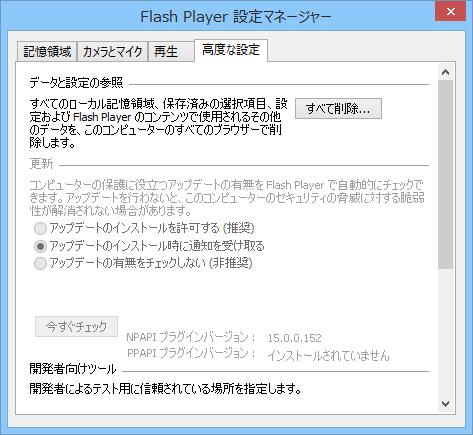Click the scrollbar down arrow

(445, 404)
